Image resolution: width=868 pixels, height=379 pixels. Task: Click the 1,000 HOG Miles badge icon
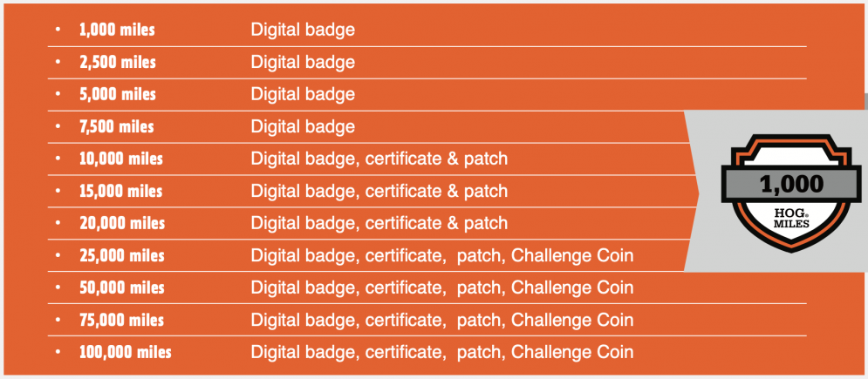click(791, 193)
